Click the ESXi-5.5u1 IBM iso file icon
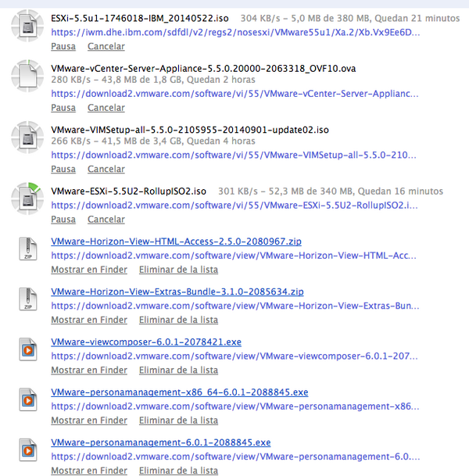The image size is (469, 476). (x=27, y=26)
